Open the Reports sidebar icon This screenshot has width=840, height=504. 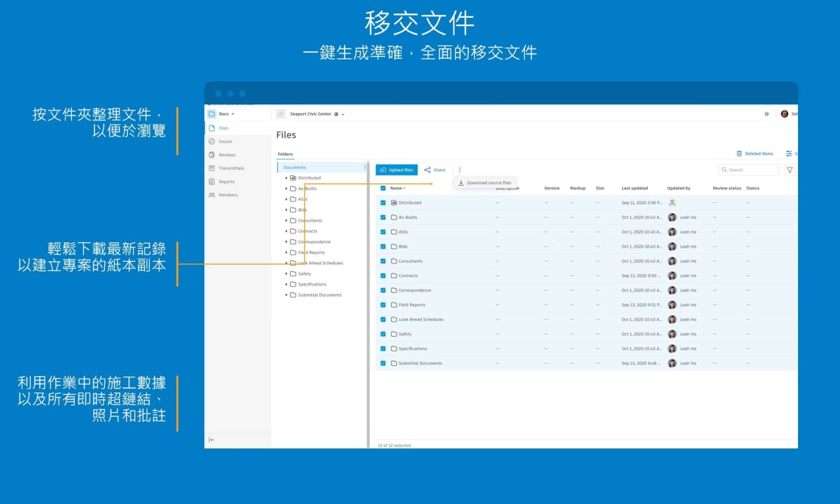click(x=212, y=182)
